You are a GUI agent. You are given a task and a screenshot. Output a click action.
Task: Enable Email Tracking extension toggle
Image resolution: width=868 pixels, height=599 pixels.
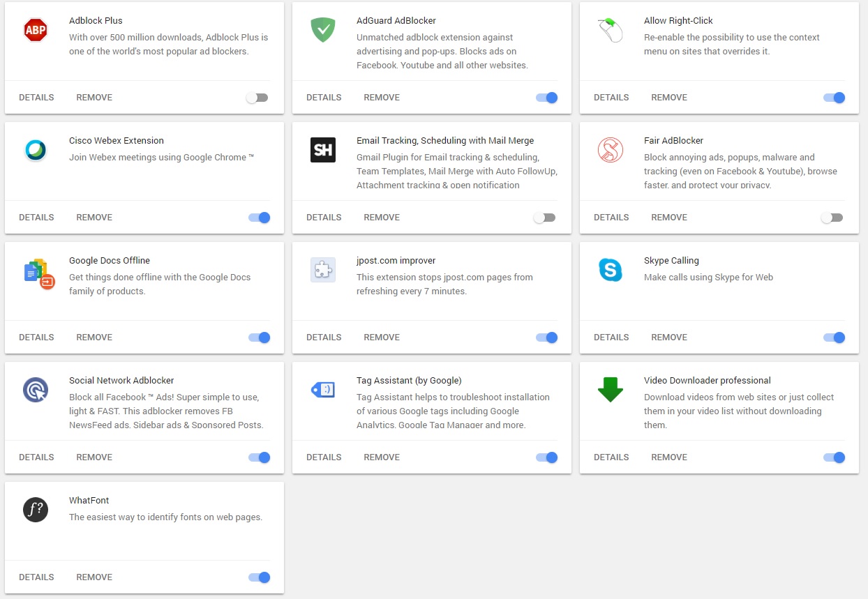point(545,218)
